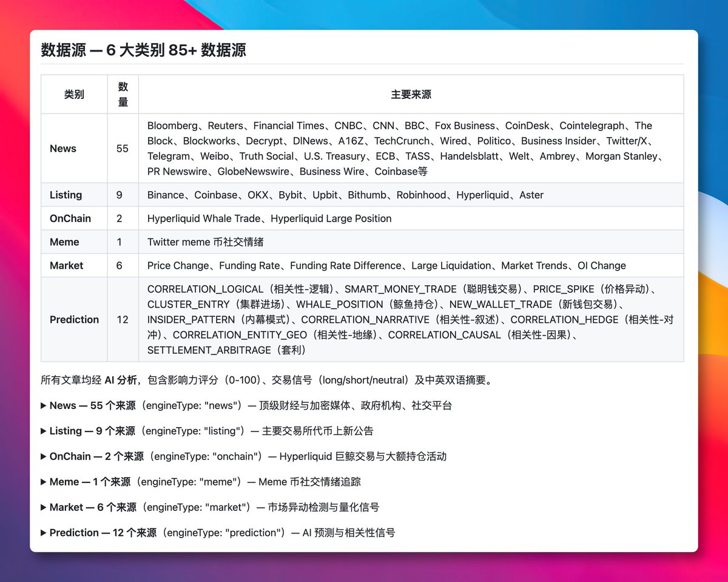Click CORRELATION_LOGICAL in Prediction sources
The height and width of the screenshot is (582, 728).
tap(205, 289)
